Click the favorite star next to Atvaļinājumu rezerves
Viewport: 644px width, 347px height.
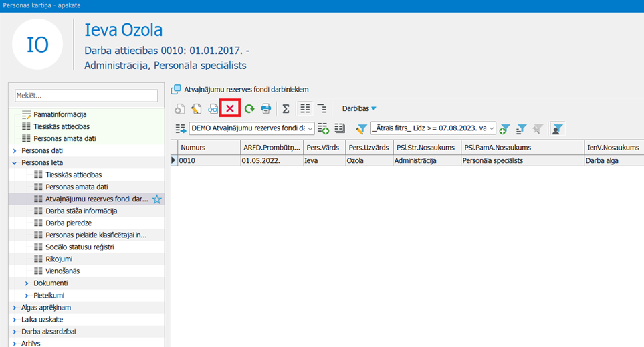coord(157,199)
